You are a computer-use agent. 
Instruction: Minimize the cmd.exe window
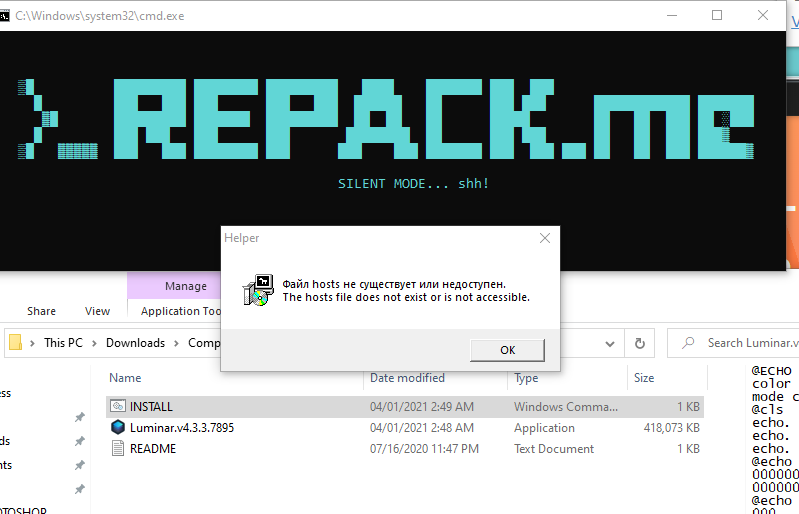pyautogui.click(x=672, y=15)
